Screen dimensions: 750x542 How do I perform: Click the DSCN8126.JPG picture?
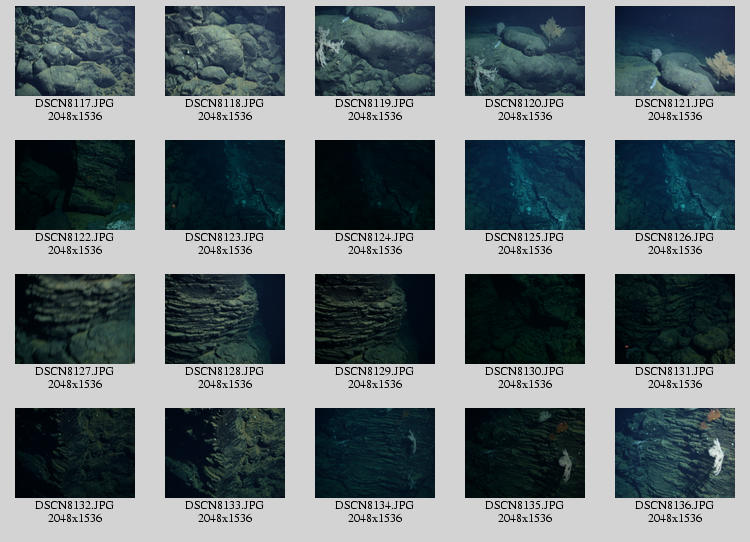[675, 185]
